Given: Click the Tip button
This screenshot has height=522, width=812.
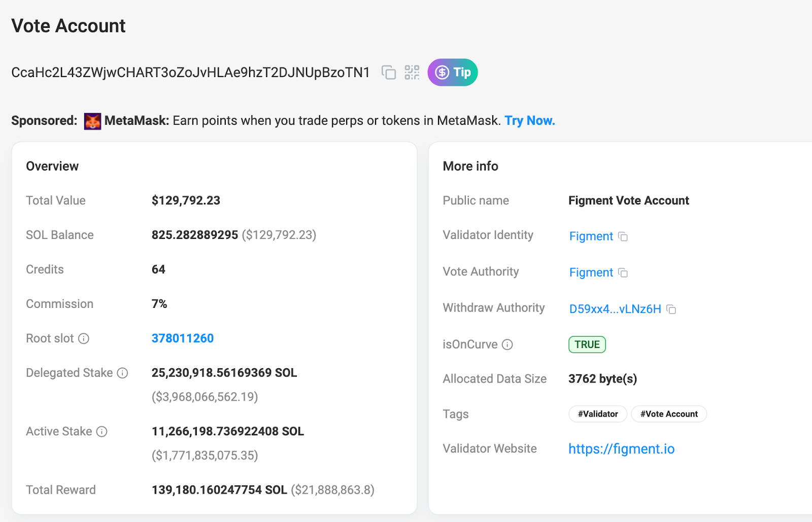Looking at the screenshot, I should (x=453, y=73).
